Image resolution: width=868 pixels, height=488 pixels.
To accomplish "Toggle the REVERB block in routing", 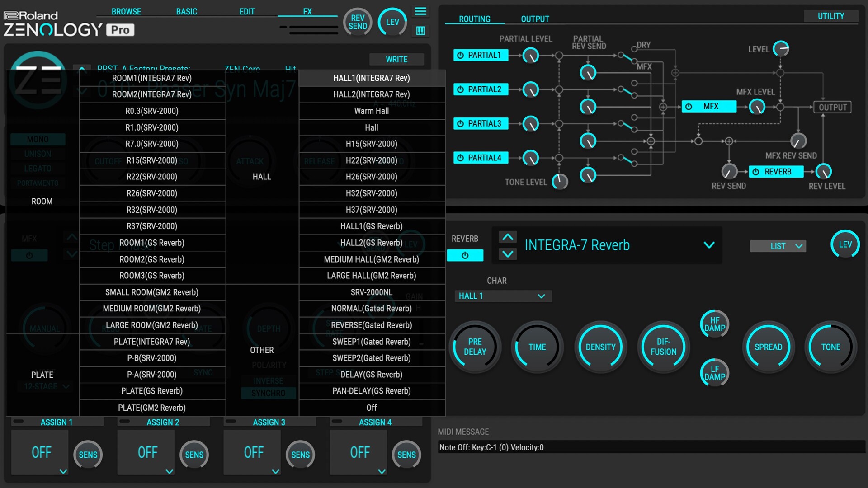I will [x=776, y=172].
